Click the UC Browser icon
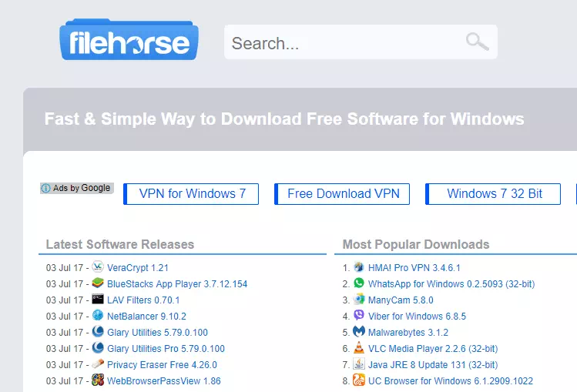577x392 pixels. [x=359, y=380]
